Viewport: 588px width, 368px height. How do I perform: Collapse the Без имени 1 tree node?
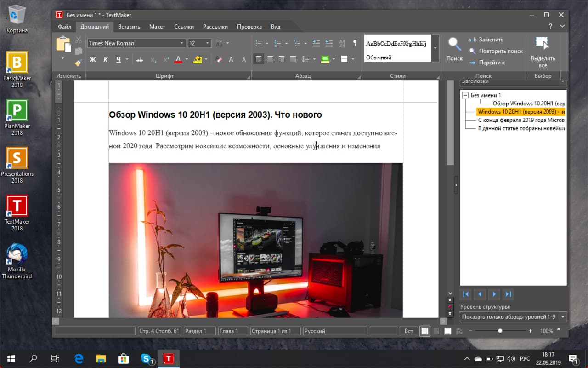tap(465, 95)
